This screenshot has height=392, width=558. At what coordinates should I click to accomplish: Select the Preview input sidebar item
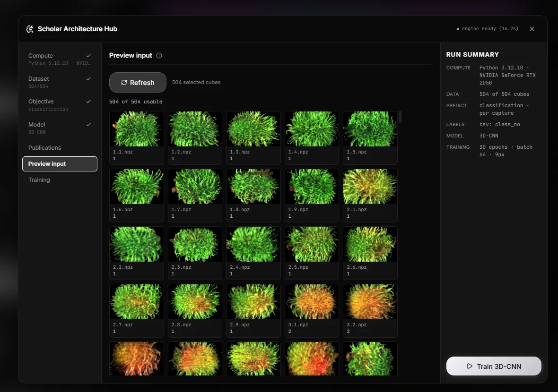point(60,164)
